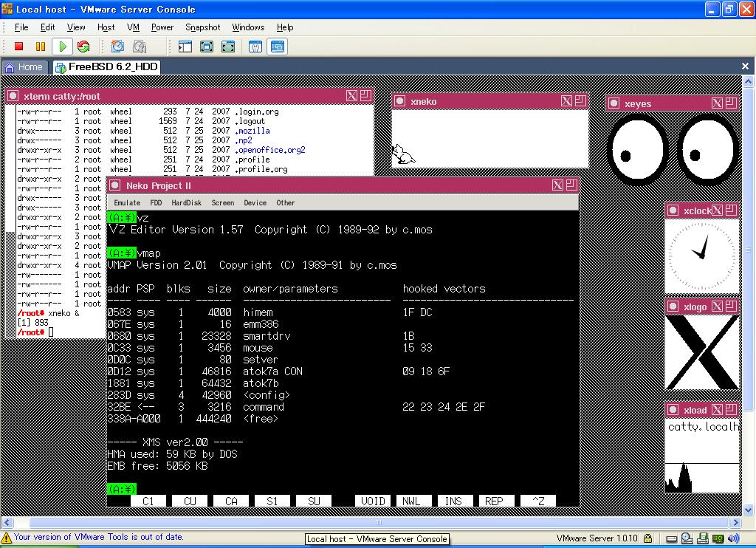Click the Home tab house icon
The image size is (756, 548).
[x=9, y=67]
